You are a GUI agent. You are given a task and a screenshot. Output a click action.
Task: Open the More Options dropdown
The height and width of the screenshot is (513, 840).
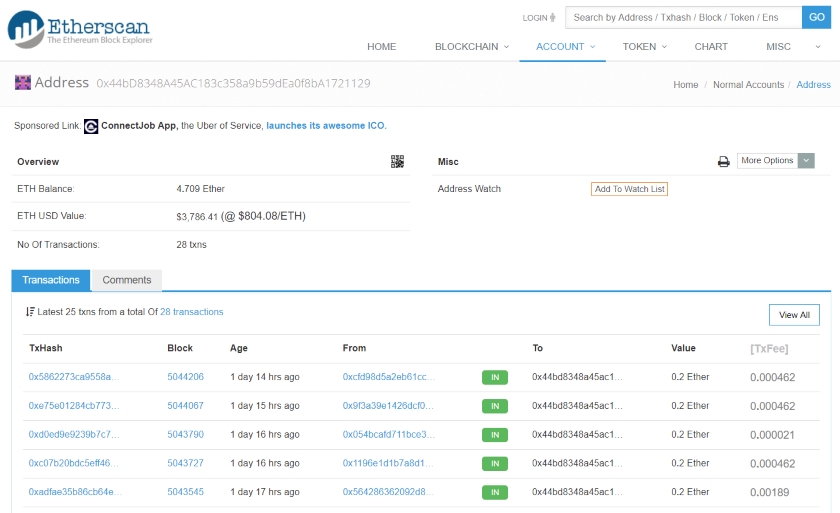coord(776,161)
